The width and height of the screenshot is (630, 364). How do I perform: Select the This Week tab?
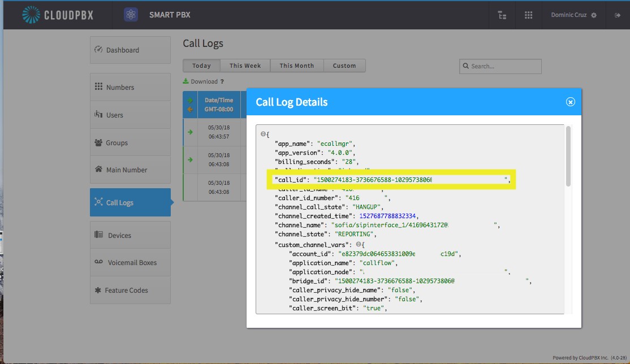pyautogui.click(x=245, y=66)
